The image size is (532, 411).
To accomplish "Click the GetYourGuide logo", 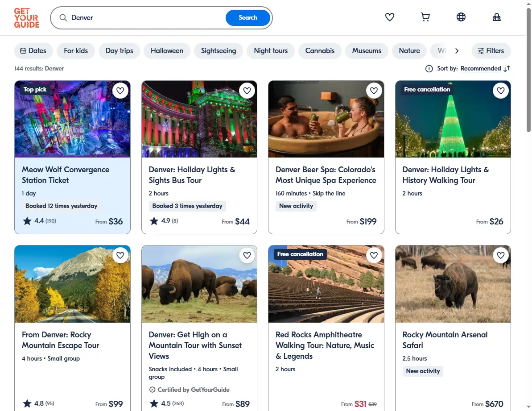I will [26, 18].
